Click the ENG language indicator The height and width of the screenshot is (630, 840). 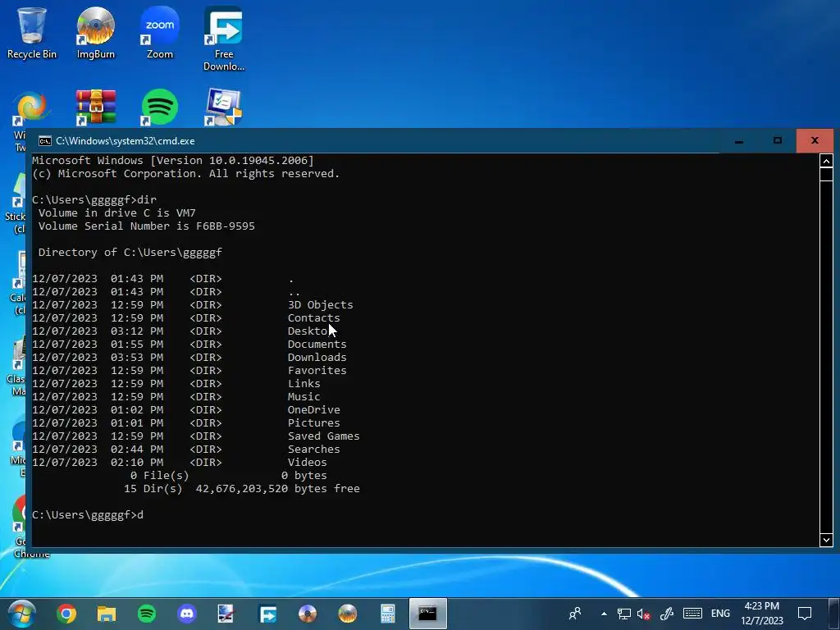[x=720, y=614]
